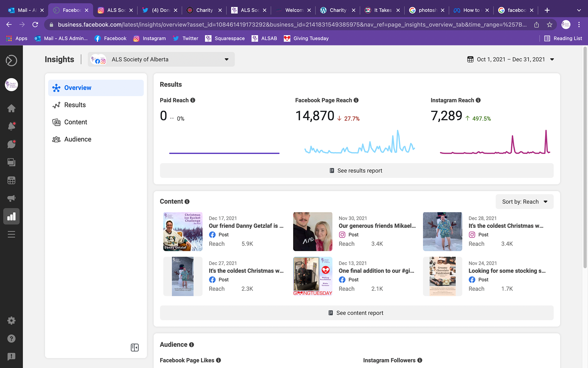Image resolution: width=588 pixels, height=368 pixels.
Task: Open Settings via the gear icon
Action: tap(11, 320)
